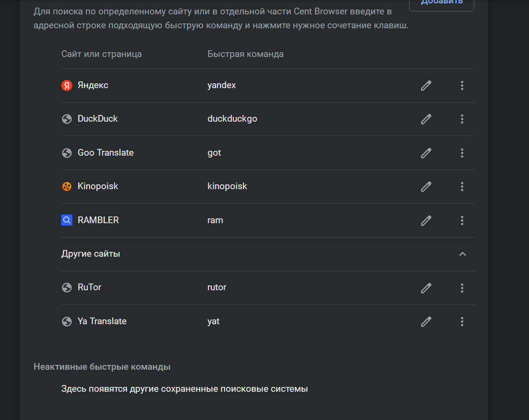This screenshot has height=420, width=529.
Task: Collapse the Другие сайты section
Action: [462, 254]
